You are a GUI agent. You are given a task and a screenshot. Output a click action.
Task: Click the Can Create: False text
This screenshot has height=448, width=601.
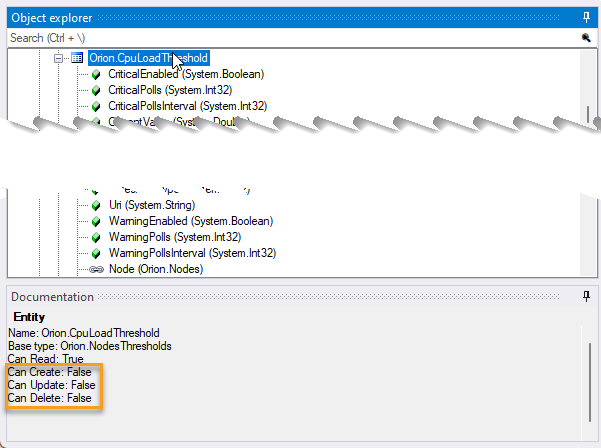click(x=49, y=372)
